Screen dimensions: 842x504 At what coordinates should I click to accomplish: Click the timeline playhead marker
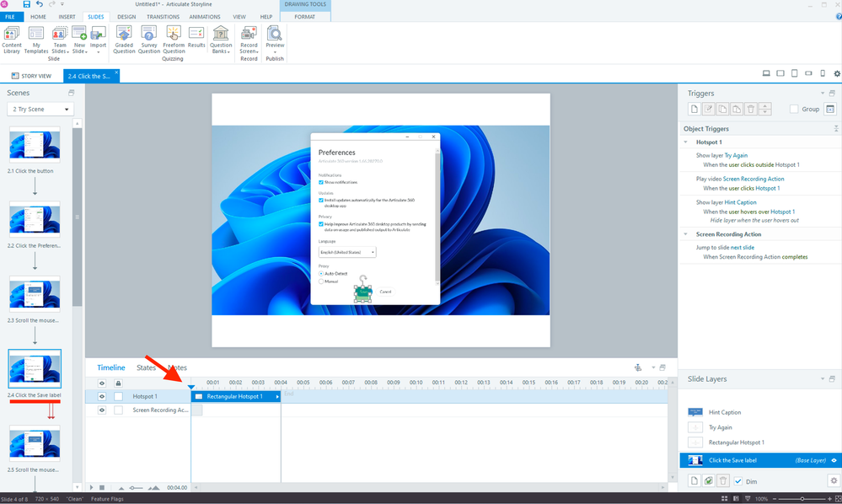click(191, 386)
